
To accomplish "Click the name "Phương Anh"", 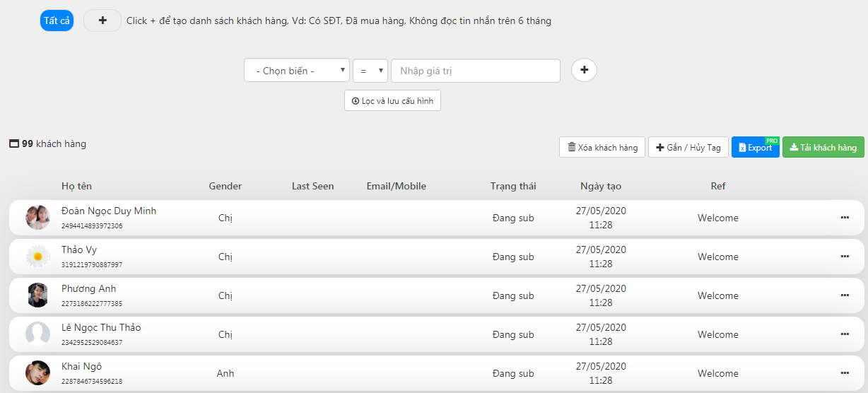I will click(89, 288).
